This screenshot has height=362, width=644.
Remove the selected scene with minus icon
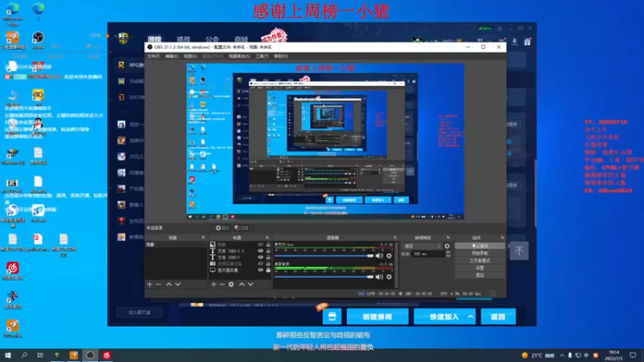point(159,284)
